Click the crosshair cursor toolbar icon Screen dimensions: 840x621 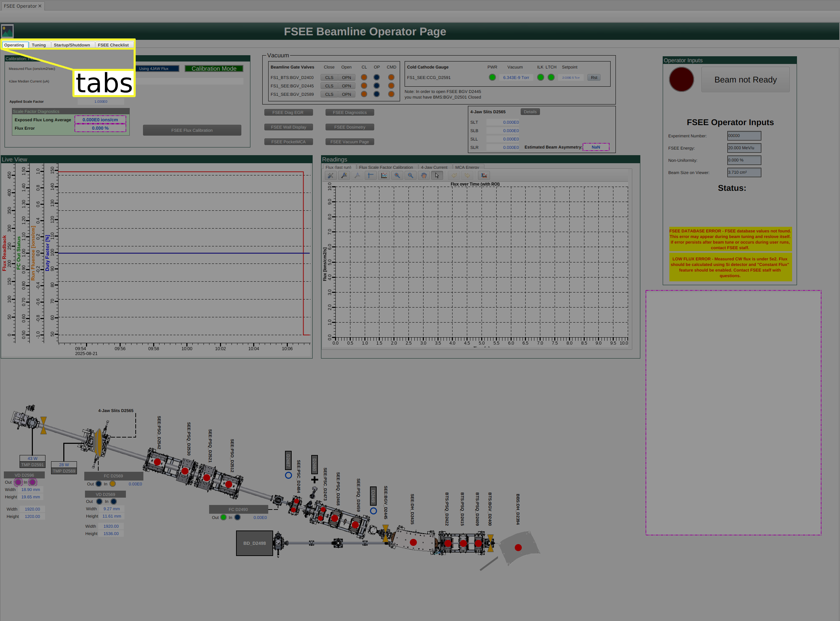371,175
